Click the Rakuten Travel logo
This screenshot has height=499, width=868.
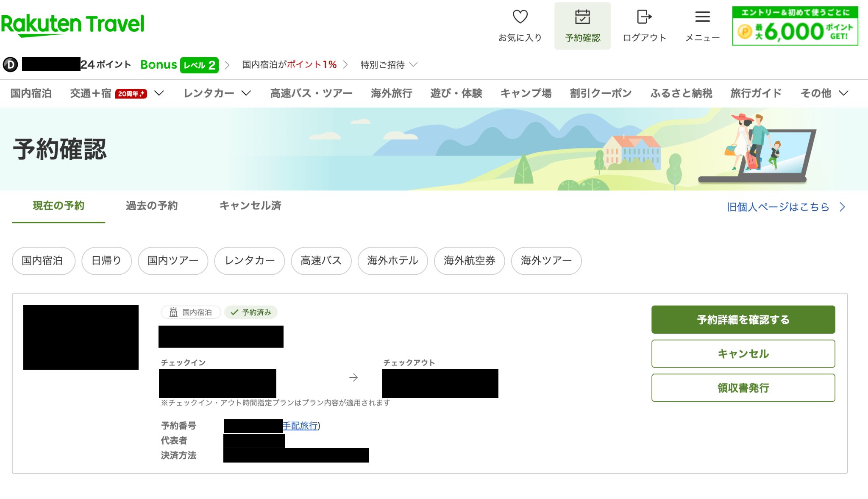point(72,25)
